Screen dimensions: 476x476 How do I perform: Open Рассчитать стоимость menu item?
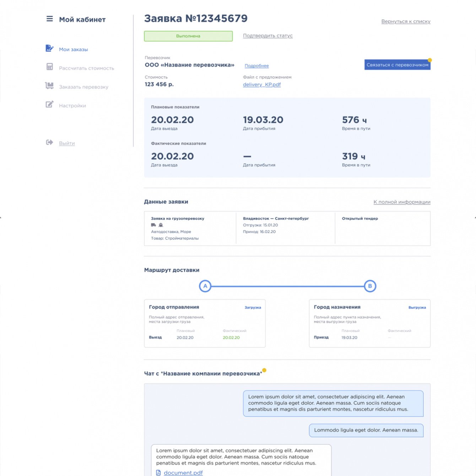tap(86, 68)
